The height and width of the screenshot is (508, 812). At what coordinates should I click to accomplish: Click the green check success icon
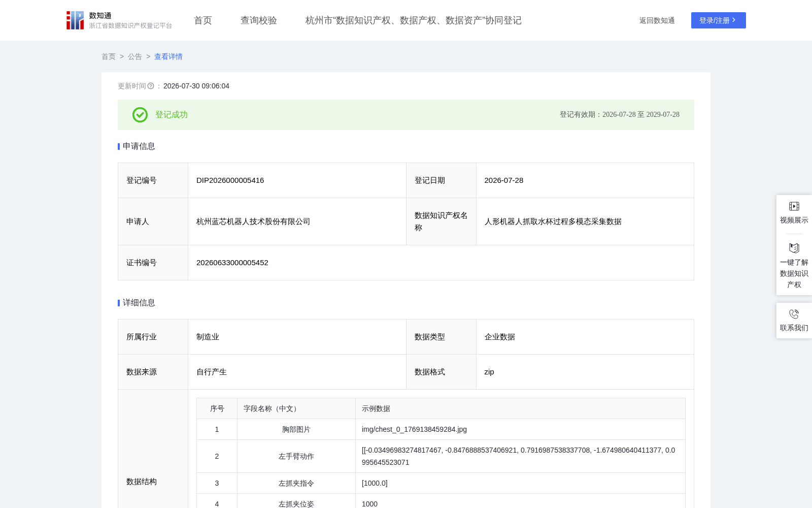[x=140, y=115]
